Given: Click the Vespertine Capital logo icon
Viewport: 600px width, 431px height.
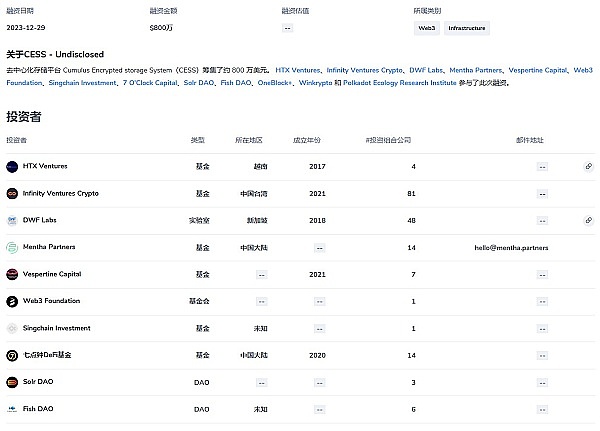Looking at the screenshot, I should coord(12,274).
